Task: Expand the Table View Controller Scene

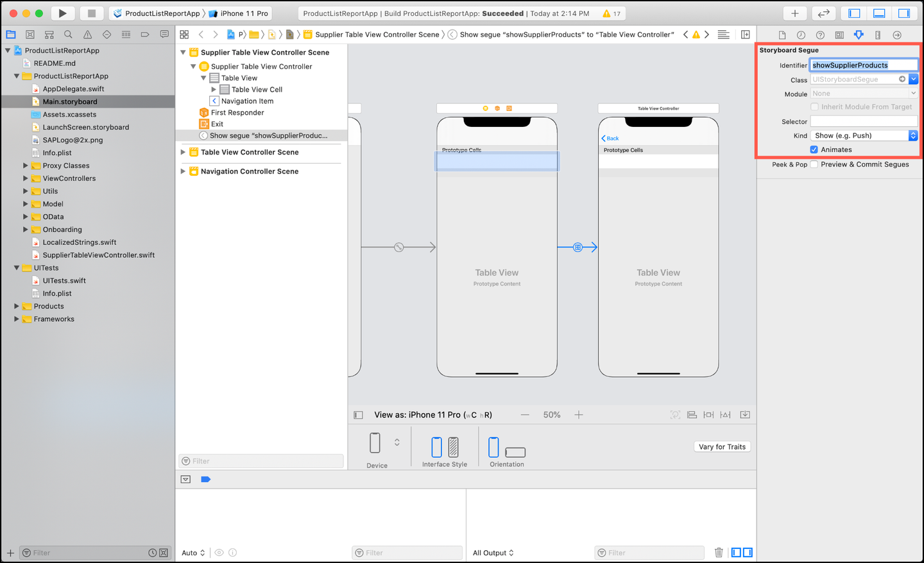Action: click(x=183, y=152)
